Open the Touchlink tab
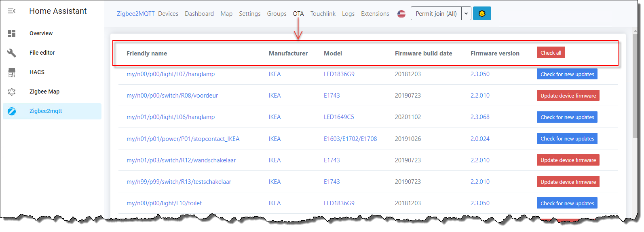The width and height of the screenshot is (644, 232). coord(323,14)
